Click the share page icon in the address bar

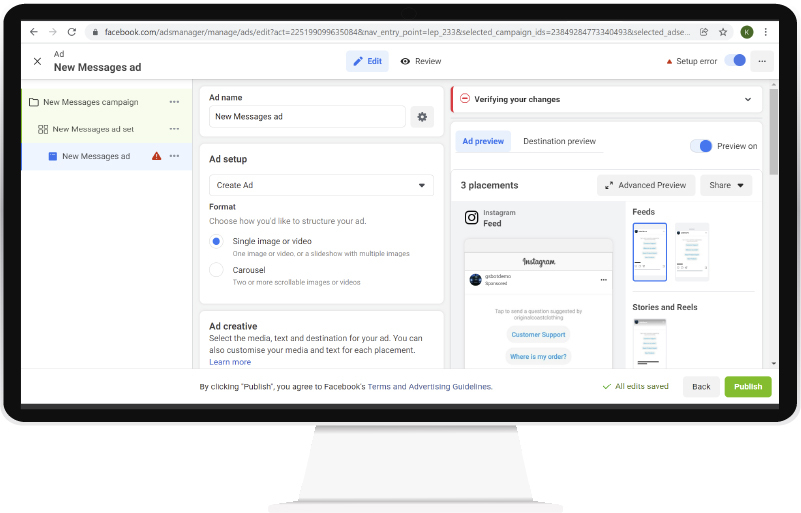[x=704, y=32]
